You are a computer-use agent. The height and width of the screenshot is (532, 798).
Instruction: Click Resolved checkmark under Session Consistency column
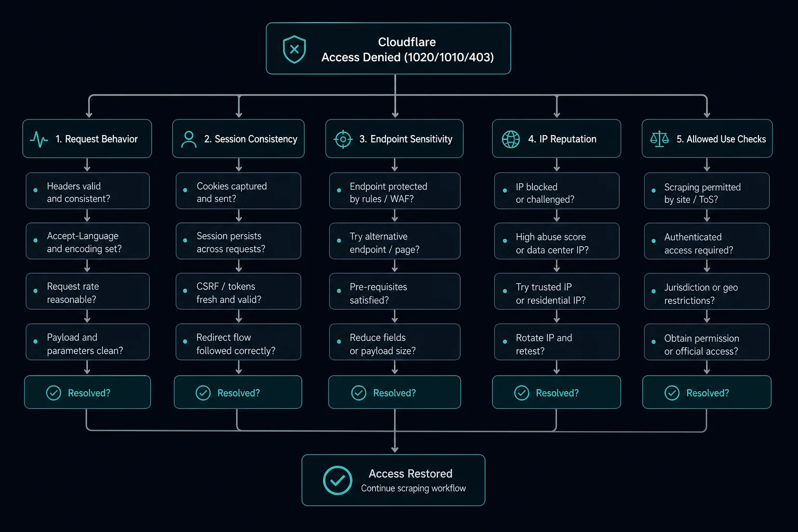(203, 393)
